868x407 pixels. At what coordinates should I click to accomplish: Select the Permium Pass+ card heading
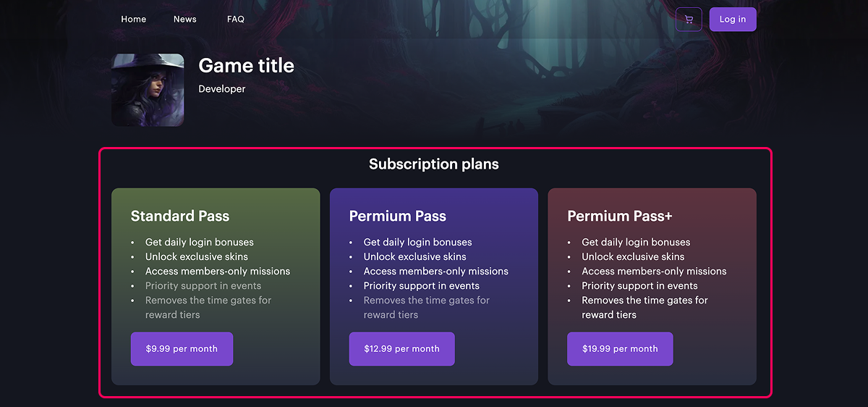point(619,216)
